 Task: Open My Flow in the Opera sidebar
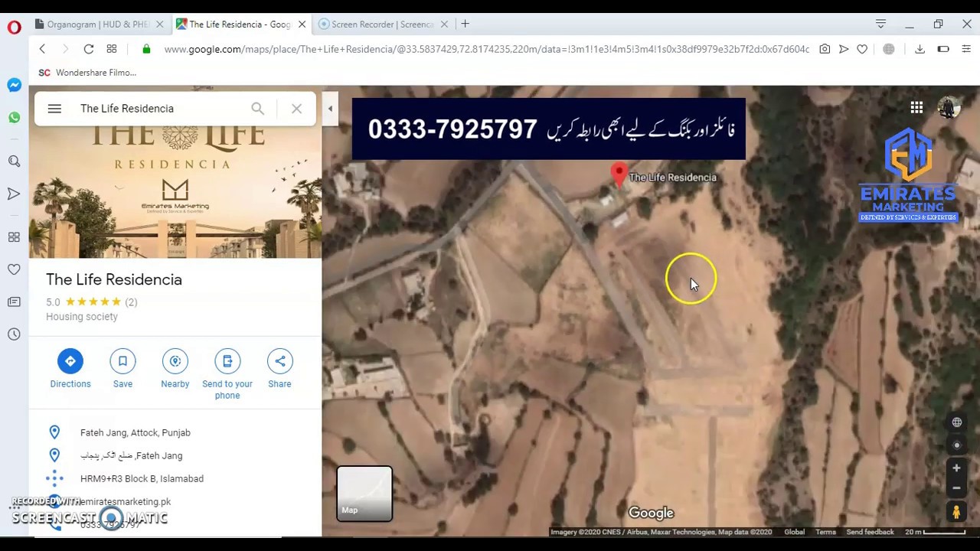point(14,194)
